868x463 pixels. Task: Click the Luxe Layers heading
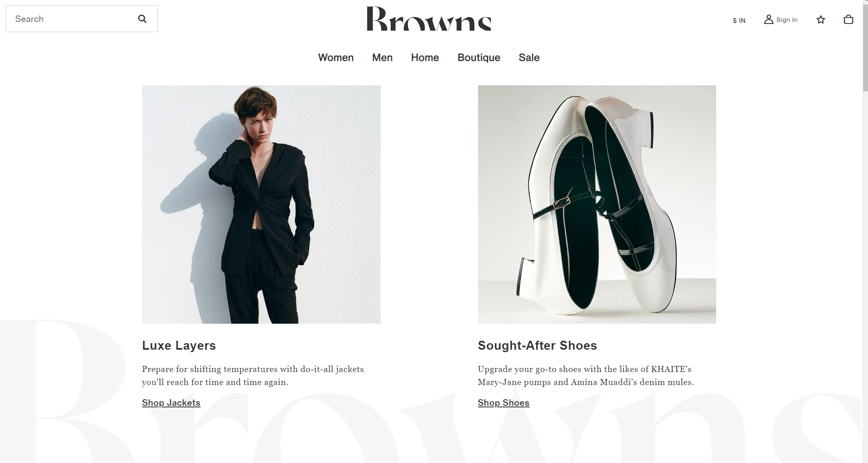click(x=179, y=346)
